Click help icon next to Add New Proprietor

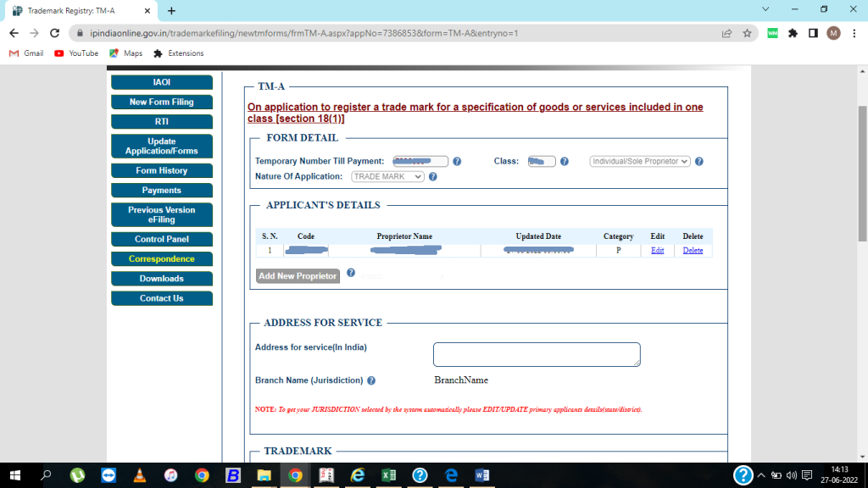click(351, 274)
